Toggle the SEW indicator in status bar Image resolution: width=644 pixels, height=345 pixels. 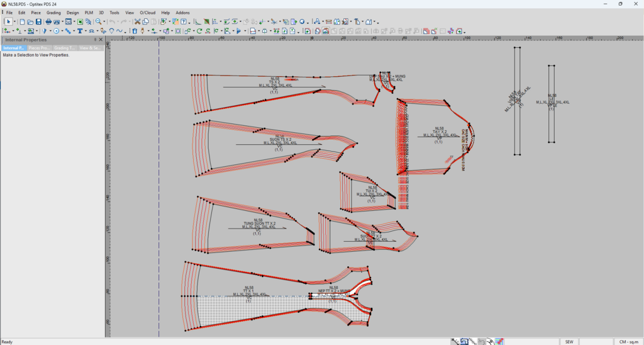coord(569,342)
